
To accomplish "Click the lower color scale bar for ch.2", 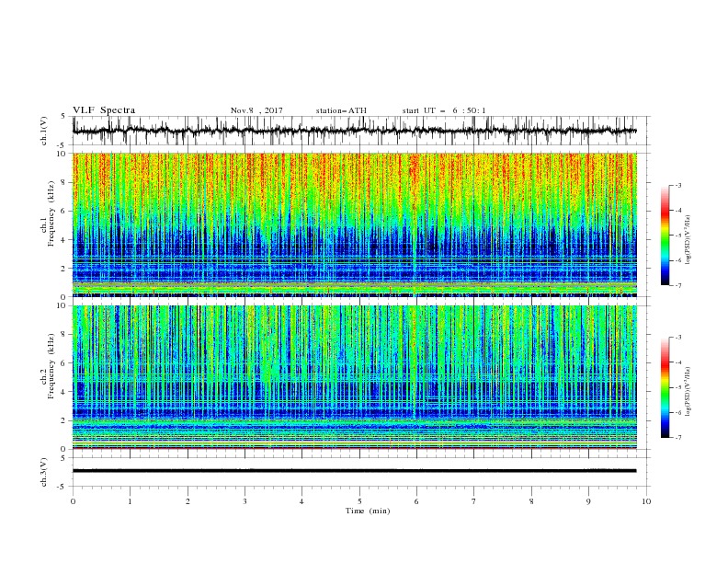I will click(665, 387).
